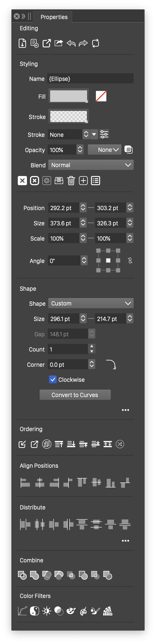The height and width of the screenshot is (644, 156).
Task: Click the Fill color swatch
Action: (68, 96)
